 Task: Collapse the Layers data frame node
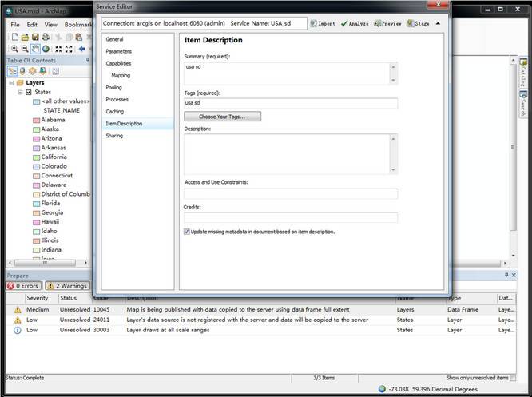[x=11, y=83]
